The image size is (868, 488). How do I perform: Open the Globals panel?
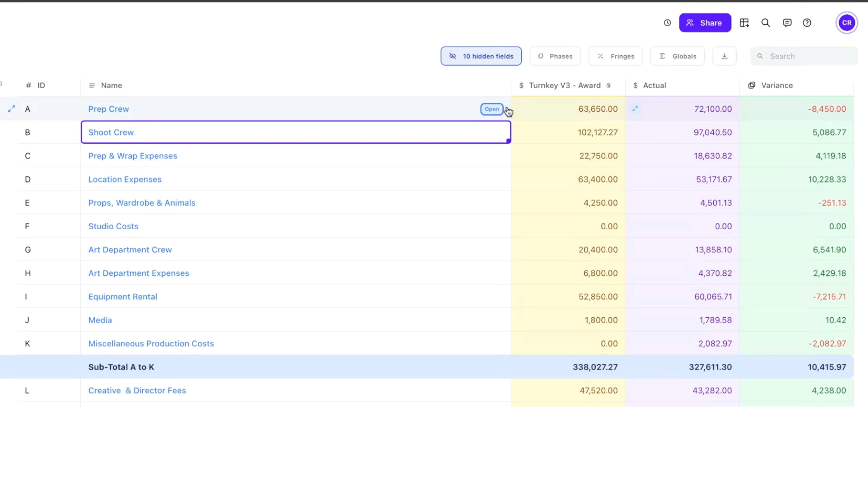point(677,56)
